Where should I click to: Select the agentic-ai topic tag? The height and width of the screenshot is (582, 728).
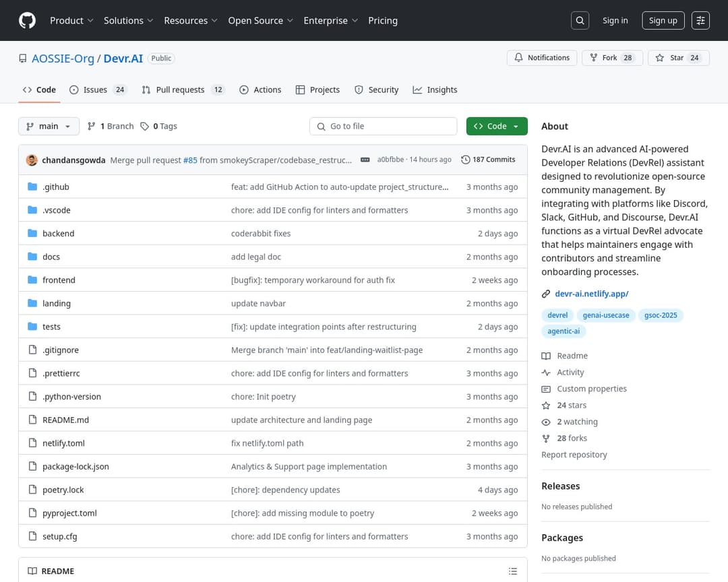pyautogui.click(x=564, y=331)
